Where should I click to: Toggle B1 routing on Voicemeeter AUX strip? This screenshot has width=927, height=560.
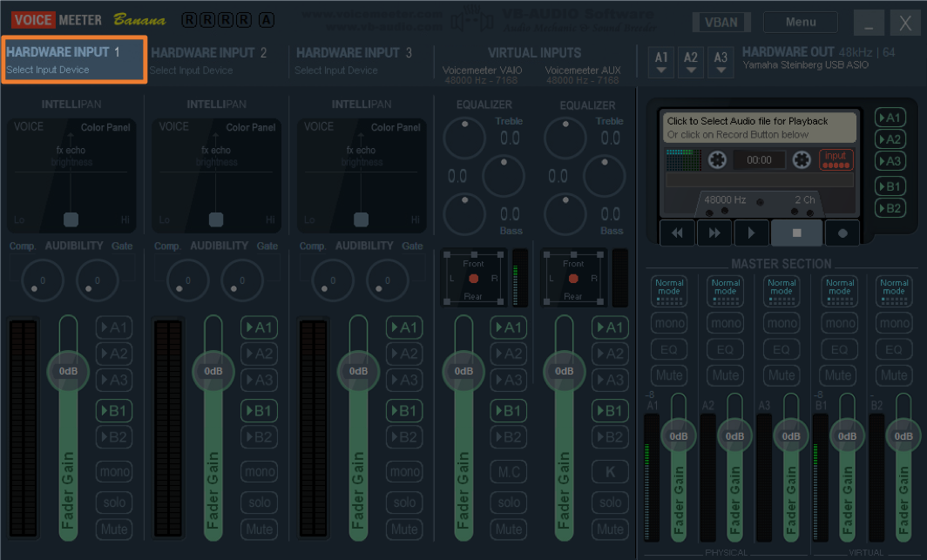coord(610,410)
